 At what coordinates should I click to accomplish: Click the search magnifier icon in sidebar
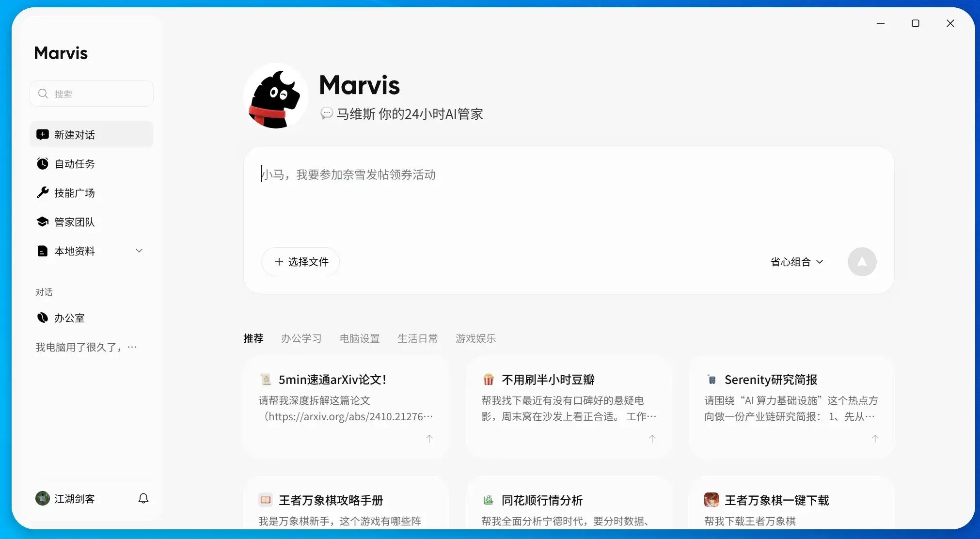tap(43, 94)
